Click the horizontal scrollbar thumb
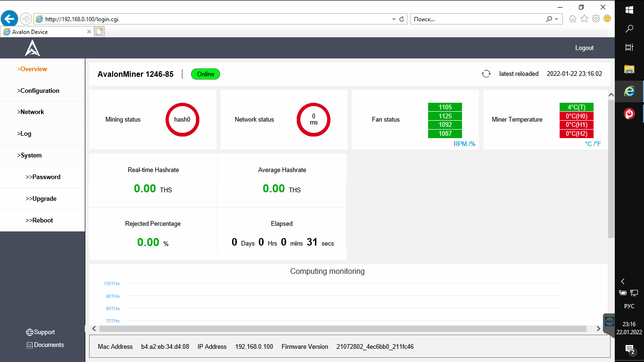Viewport: 644px width, 362px height. (x=343, y=329)
